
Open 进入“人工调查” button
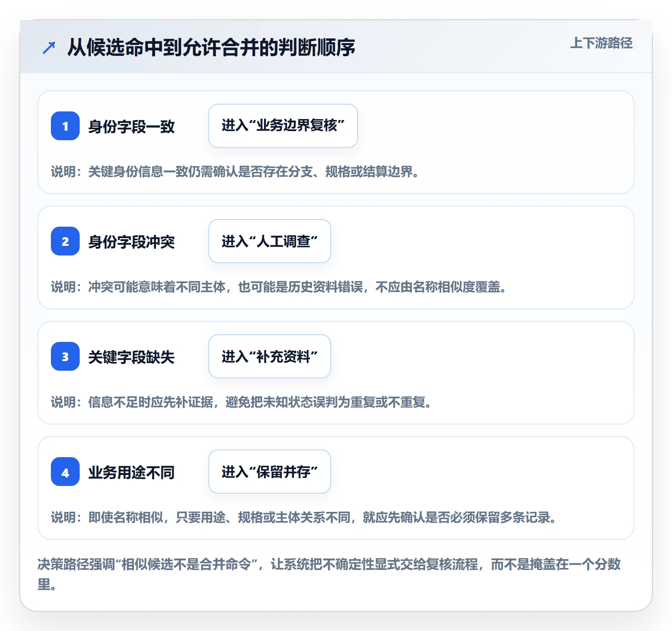pos(270,241)
